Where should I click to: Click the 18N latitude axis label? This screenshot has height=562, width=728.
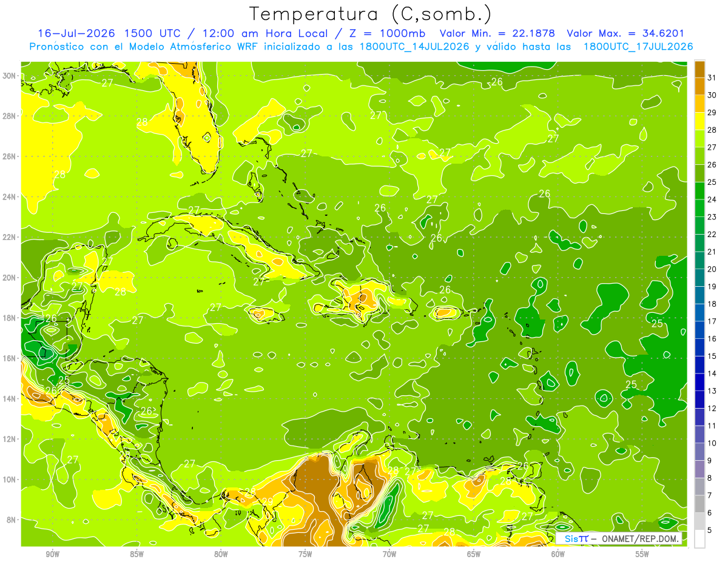tap(9, 318)
